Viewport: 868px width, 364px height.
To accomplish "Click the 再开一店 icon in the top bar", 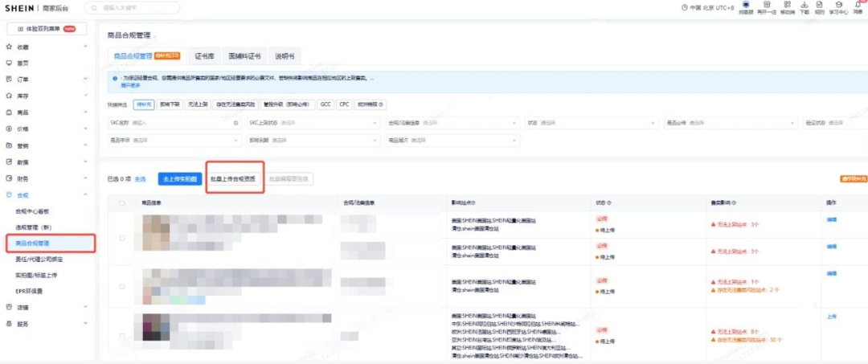I will [767, 5].
